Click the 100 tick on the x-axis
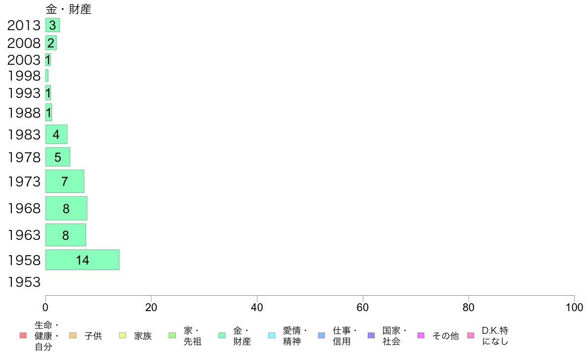The height and width of the screenshot is (364, 588). [574, 308]
